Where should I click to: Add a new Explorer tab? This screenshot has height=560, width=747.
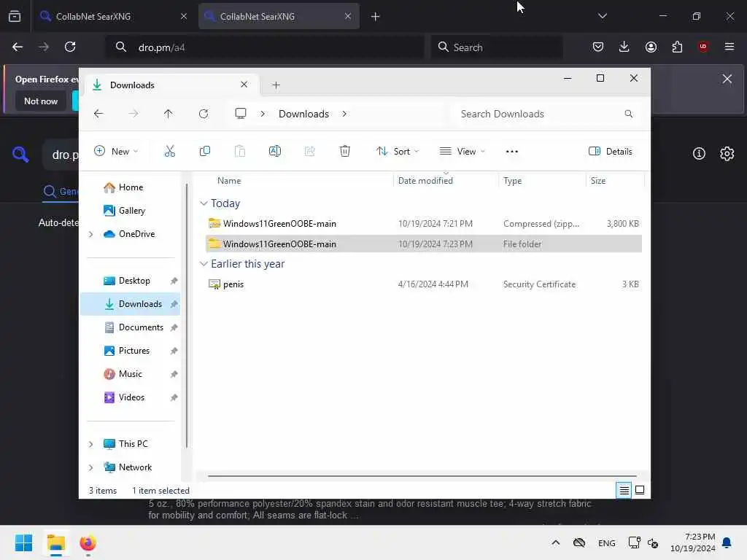(x=276, y=85)
